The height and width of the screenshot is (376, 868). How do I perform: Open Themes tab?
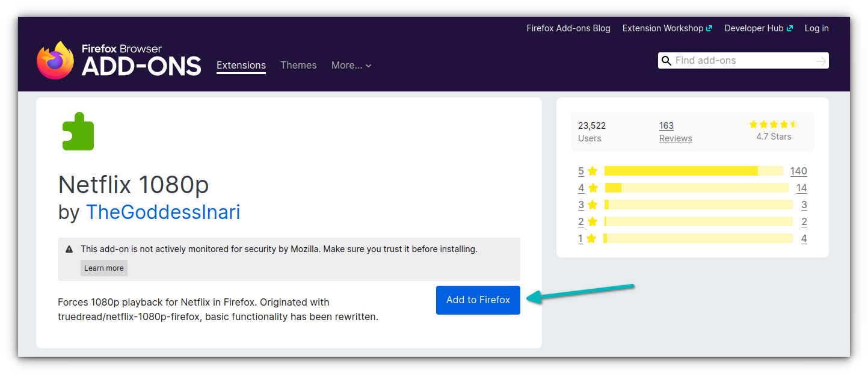298,65
